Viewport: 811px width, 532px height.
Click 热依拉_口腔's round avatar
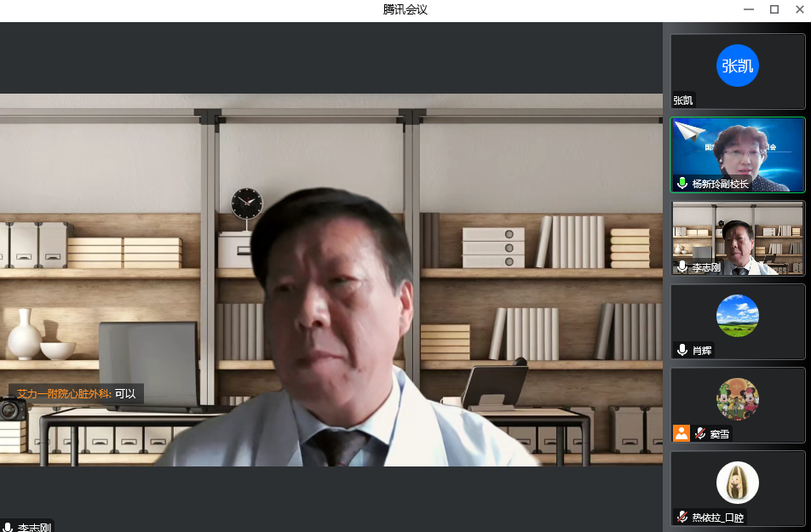point(737,483)
